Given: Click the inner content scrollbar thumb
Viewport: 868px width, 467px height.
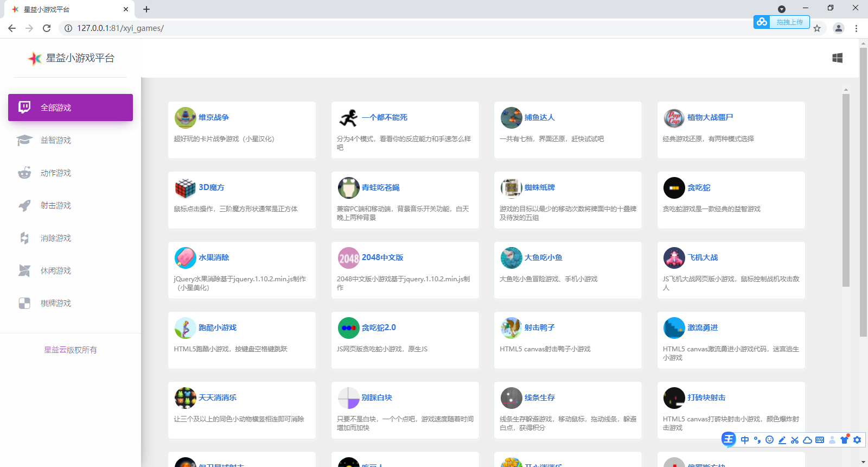Looking at the screenshot, I should tap(846, 190).
